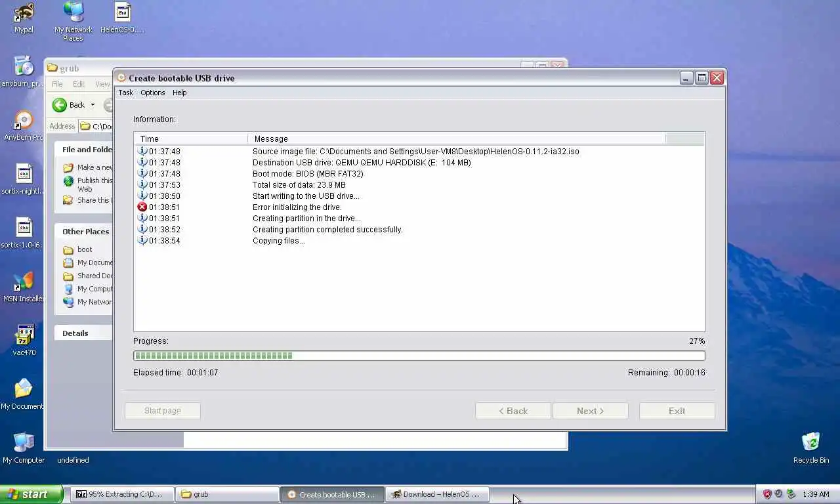Select the 'Copying files...' log row

coord(419,240)
